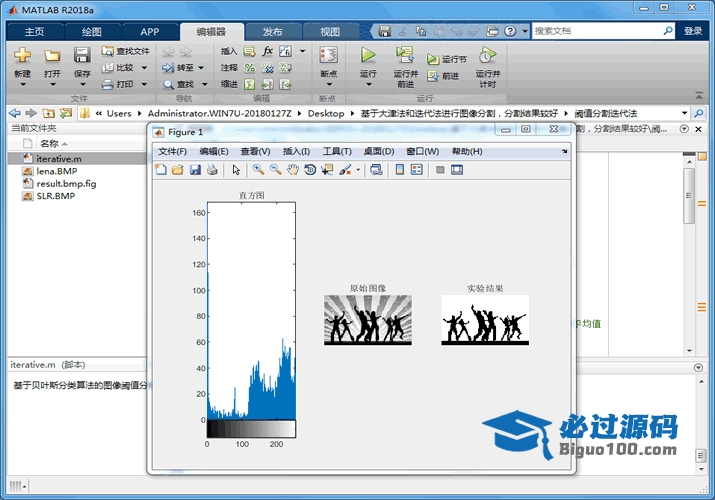The image size is (715, 500).
Task: Toggle the Edit Plot arrow tool
Action: [x=237, y=170]
